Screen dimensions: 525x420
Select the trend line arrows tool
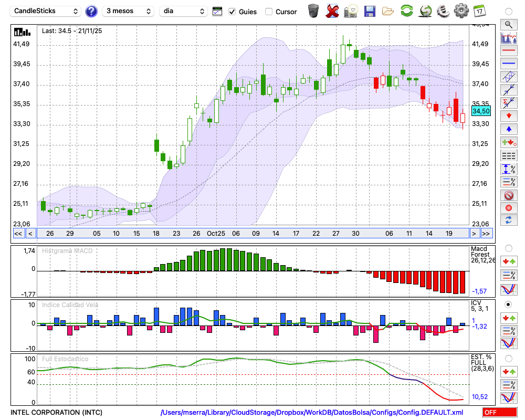509,90
